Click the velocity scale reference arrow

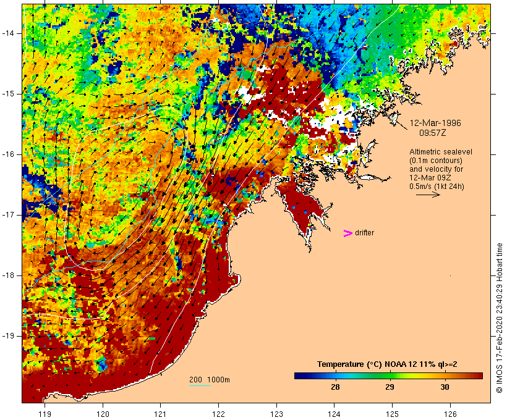428,195
